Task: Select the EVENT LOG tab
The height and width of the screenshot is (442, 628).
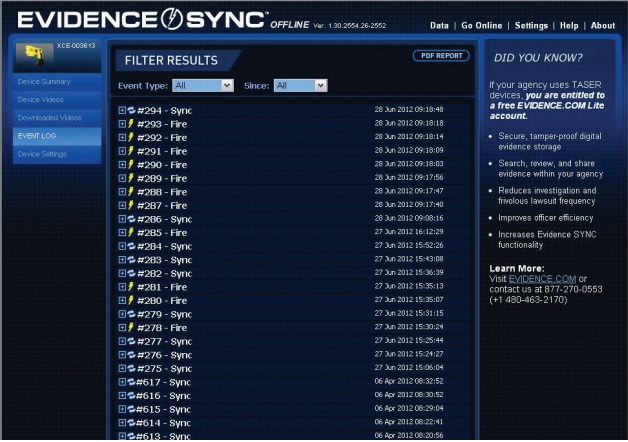Action: [x=57, y=136]
